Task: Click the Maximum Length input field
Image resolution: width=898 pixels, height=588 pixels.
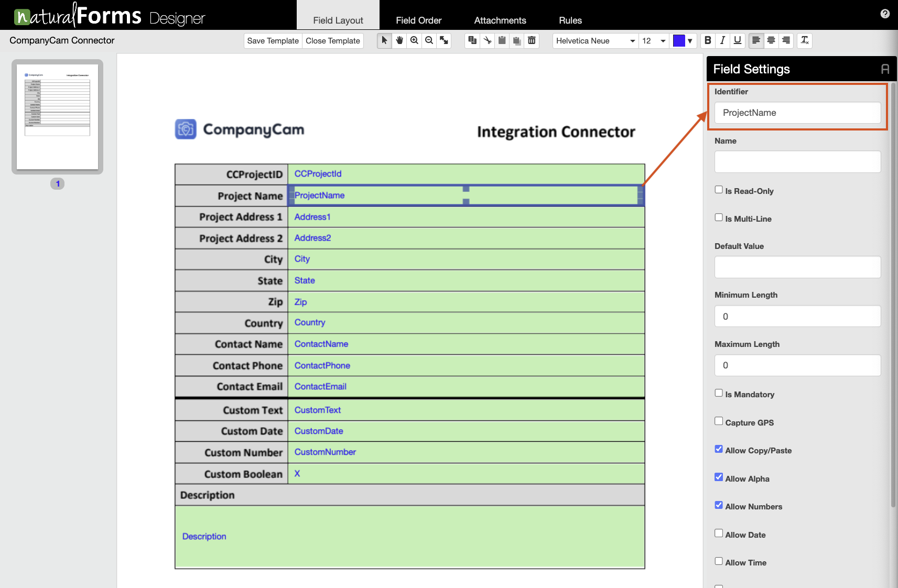Action: point(797,365)
